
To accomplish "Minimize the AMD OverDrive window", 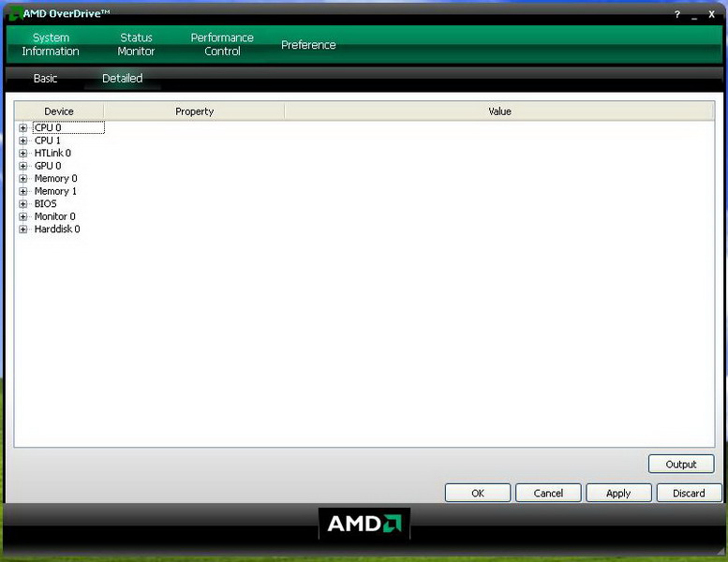I will (x=694, y=15).
